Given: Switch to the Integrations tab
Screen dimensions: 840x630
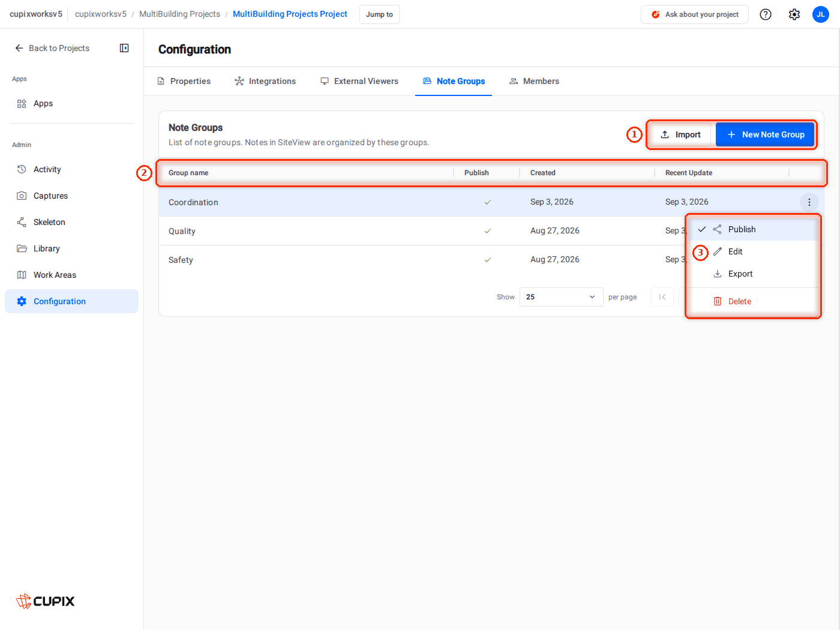Looking at the screenshot, I should tap(265, 81).
